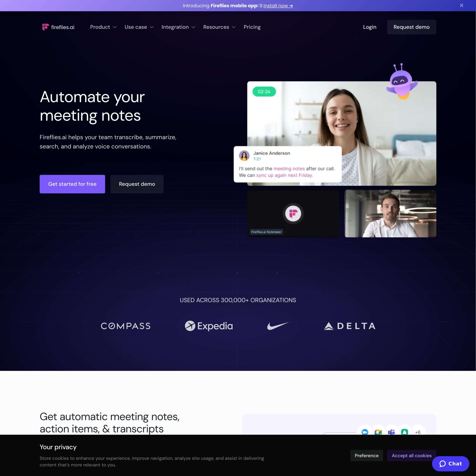Click Get started for free button
The width and height of the screenshot is (476, 476).
pyautogui.click(x=72, y=184)
